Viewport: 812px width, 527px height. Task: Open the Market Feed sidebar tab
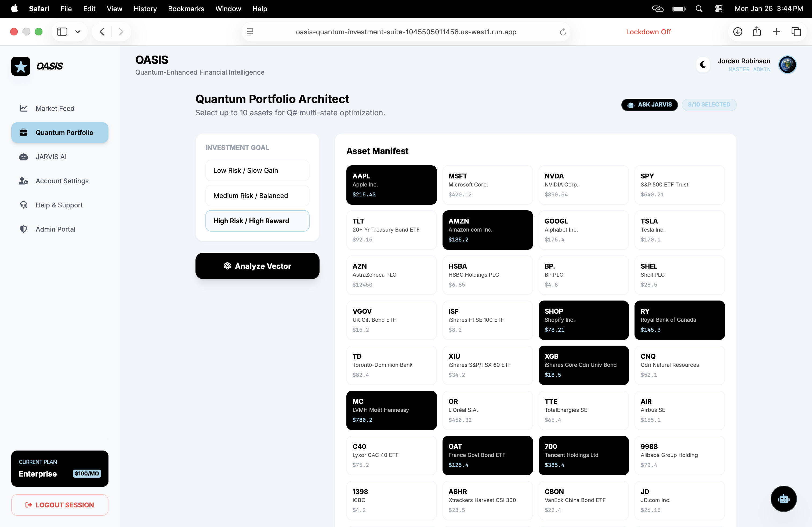coord(55,108)
